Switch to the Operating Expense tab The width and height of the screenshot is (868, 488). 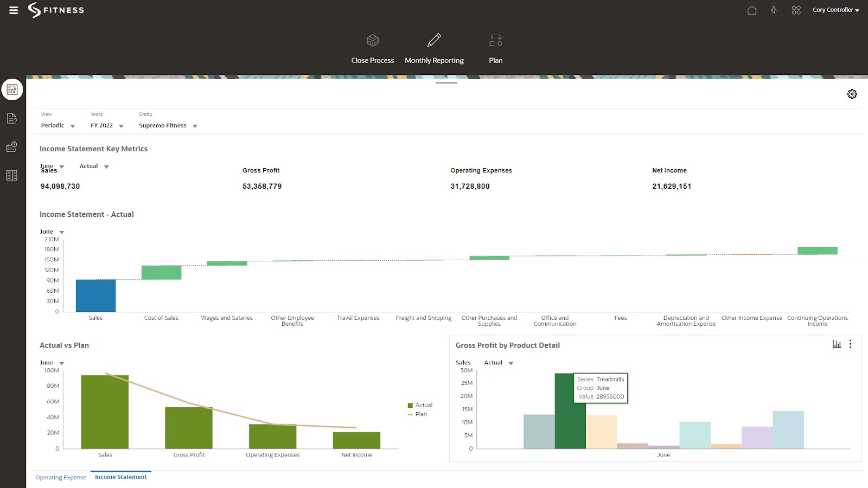tap(60, 477)
